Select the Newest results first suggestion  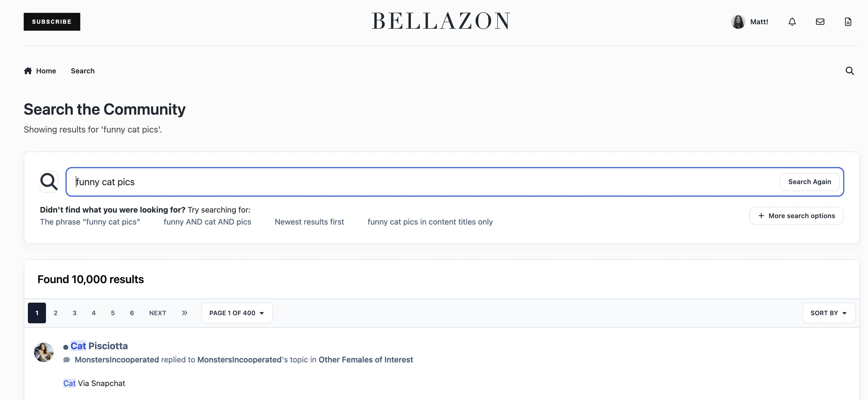(309, 222)
